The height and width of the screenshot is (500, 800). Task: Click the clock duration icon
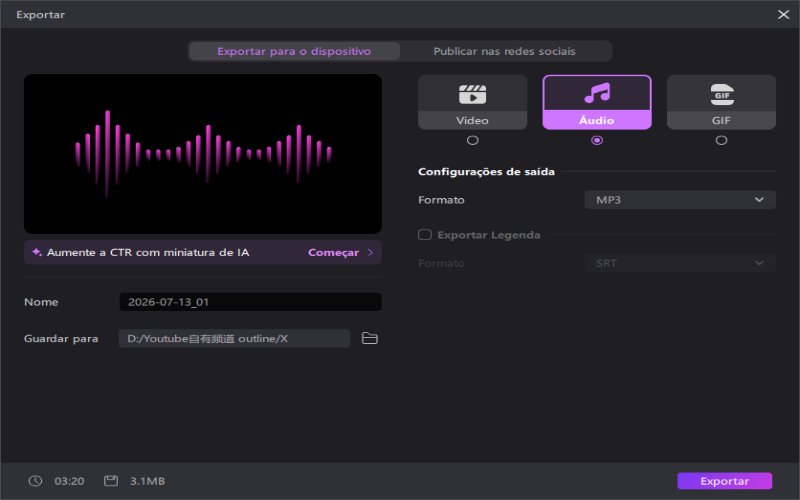(x=35, y=481)
